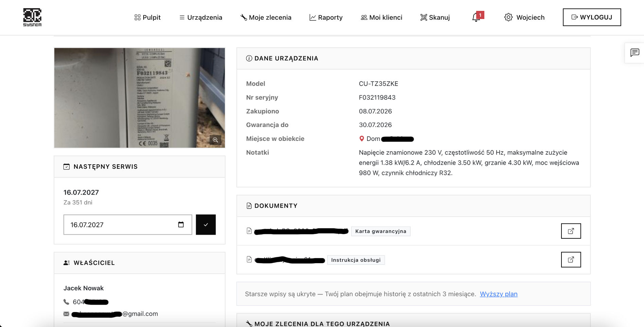
Task: Navigate to Moi klienci
Action: [381, 17]
